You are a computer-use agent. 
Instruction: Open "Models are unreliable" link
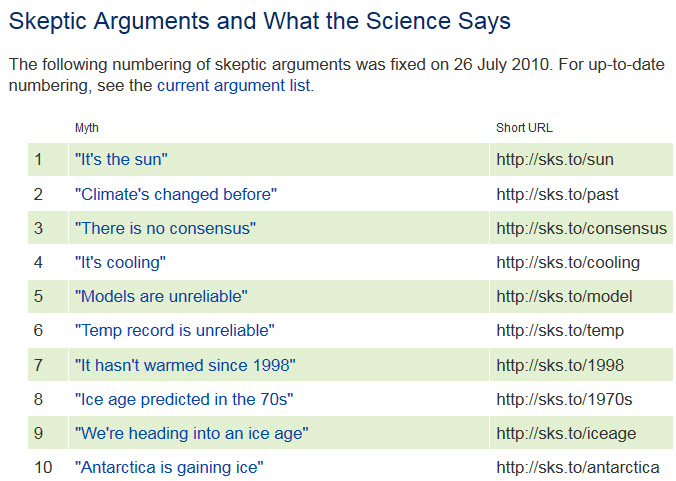(161, 296)
